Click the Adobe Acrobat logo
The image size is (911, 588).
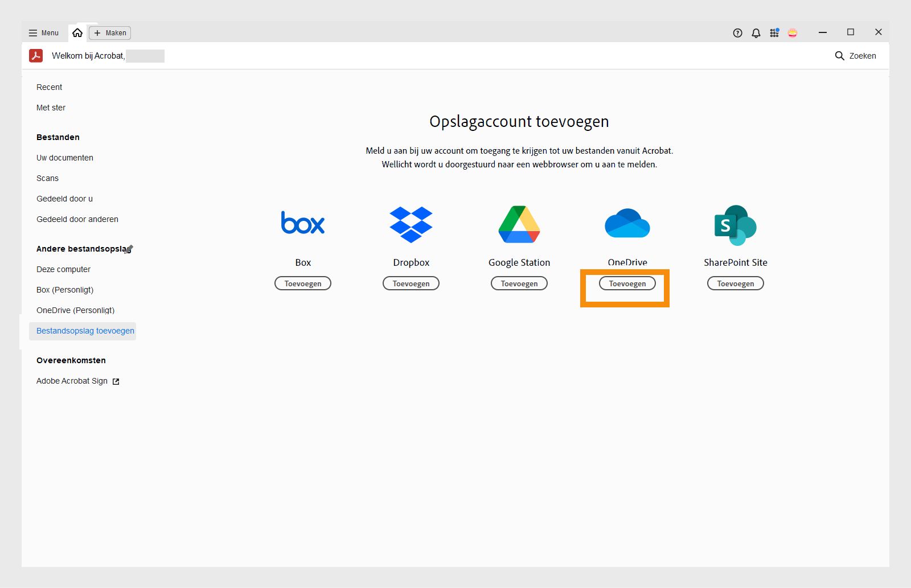coord(36,56)
